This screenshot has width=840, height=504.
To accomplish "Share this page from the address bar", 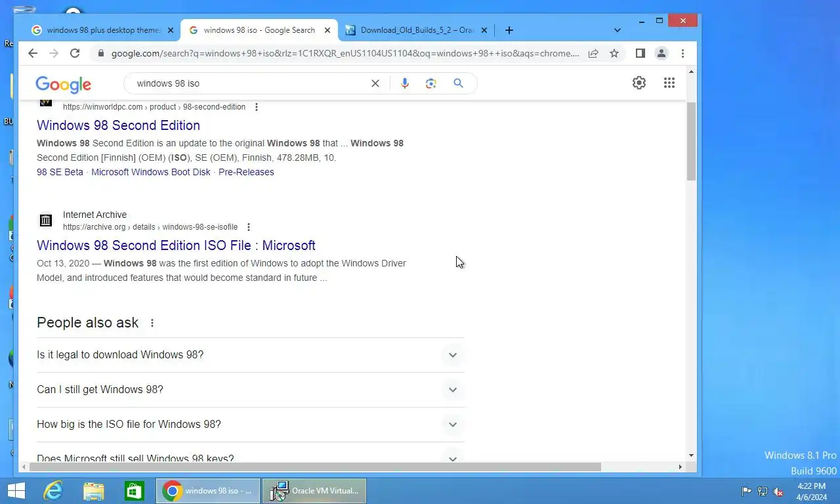I will click(593, 54).
